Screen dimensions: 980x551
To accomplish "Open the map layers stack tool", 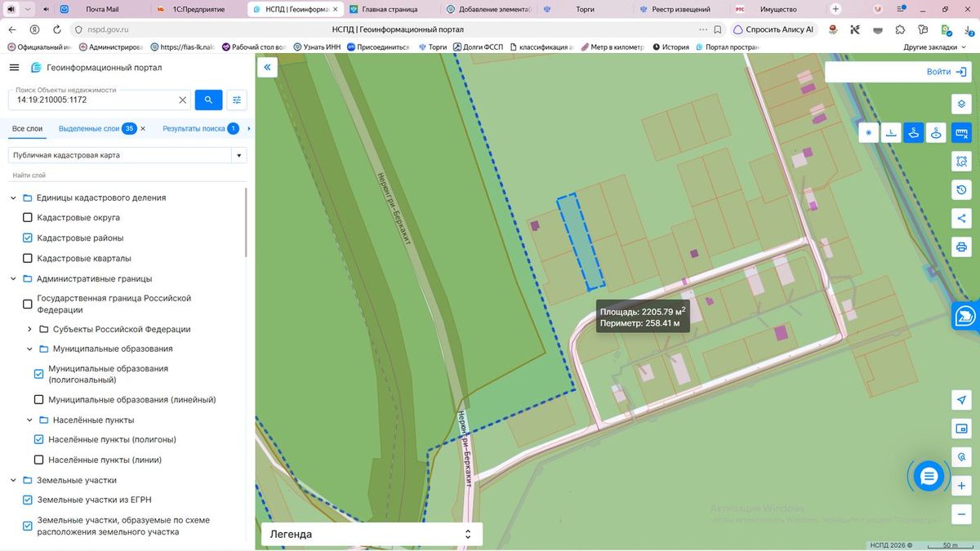I will [x=961, y=104].
